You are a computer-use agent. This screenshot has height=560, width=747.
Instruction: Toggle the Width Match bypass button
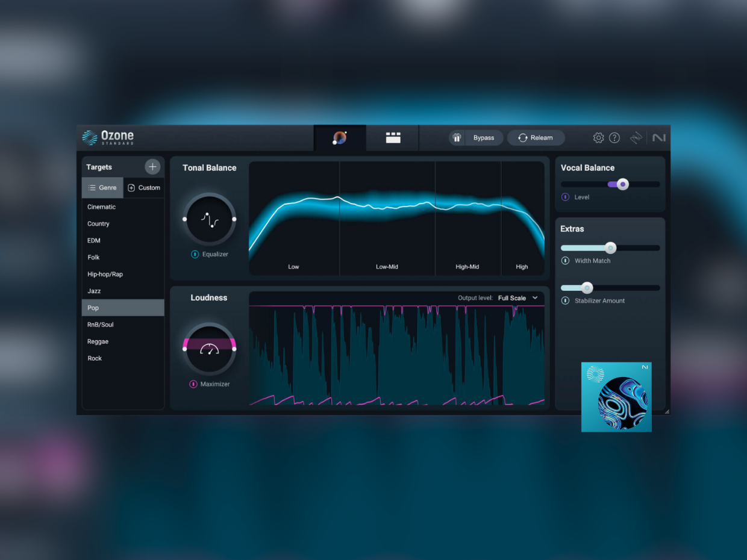[x=564, y=261]
